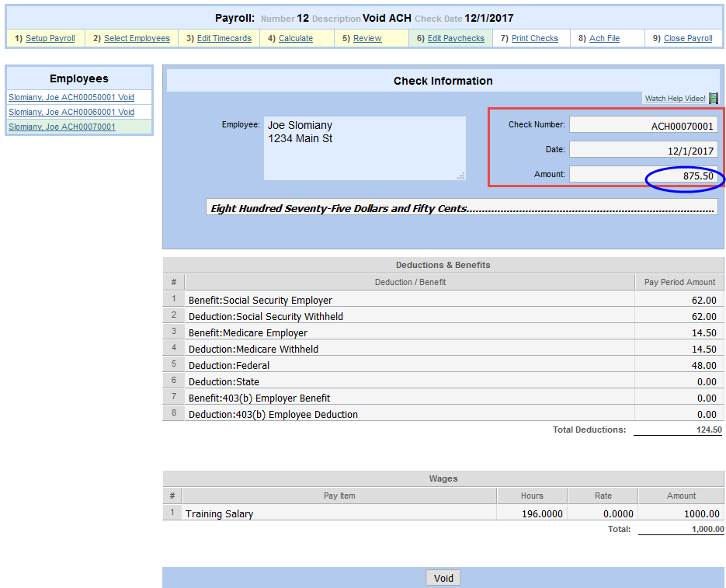This screenshot has width=726, height=588.
Task: Click the Employees panel heading
Action: 79,78
